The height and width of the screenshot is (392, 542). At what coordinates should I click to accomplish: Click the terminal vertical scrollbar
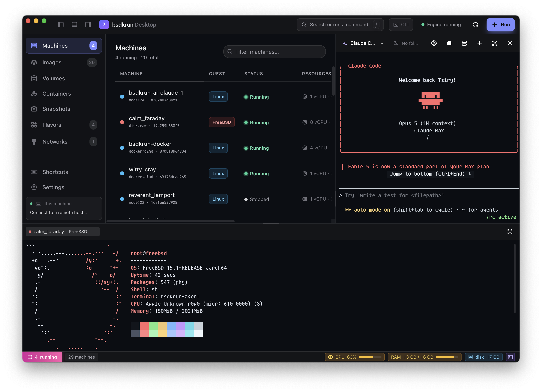515,278
